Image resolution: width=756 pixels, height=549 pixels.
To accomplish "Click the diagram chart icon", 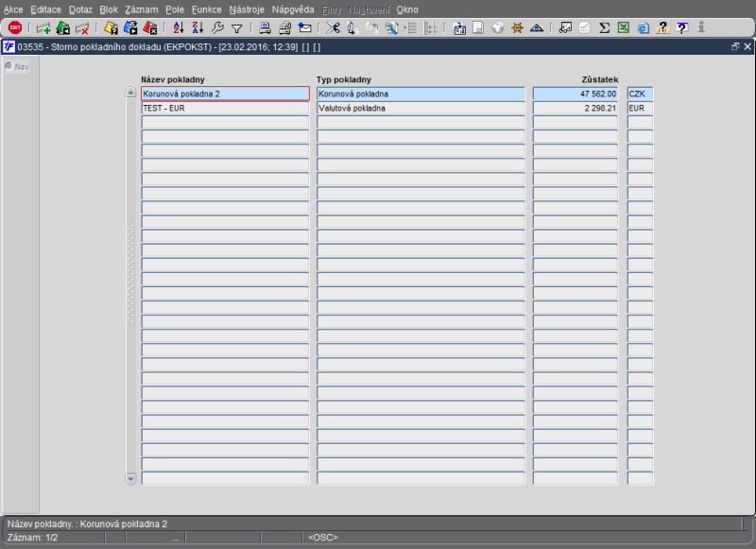I will coord(565,28).
